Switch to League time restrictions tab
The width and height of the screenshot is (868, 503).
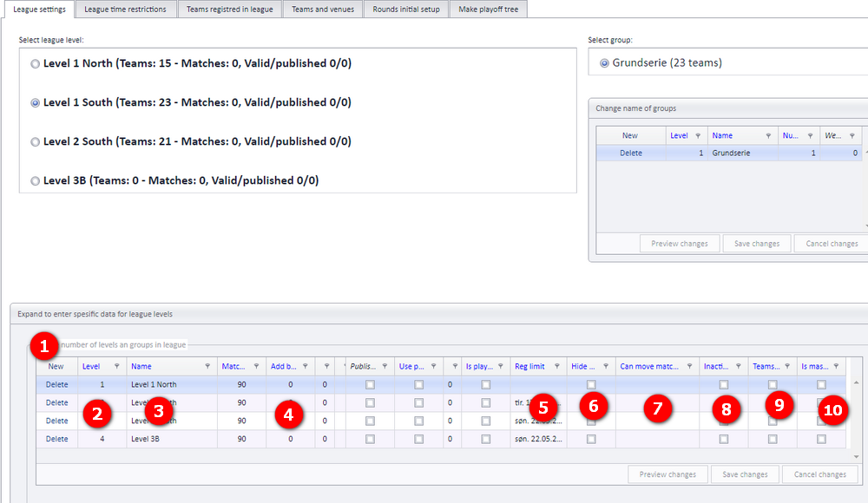pos(125,10)
